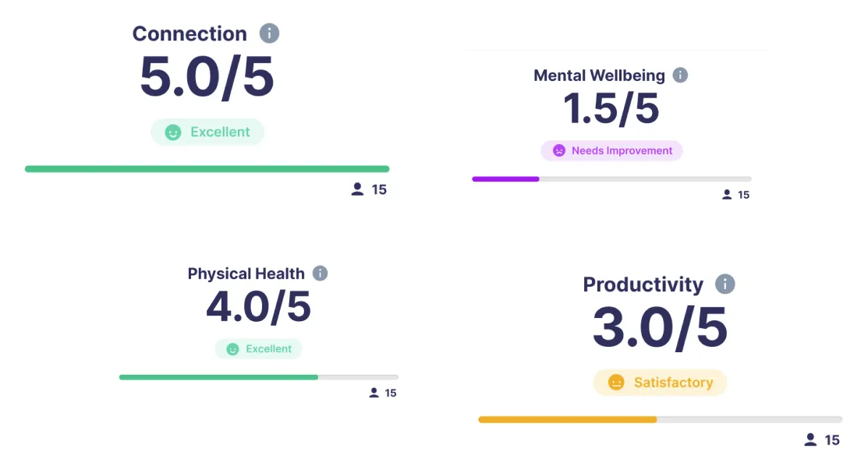Select the Needs Improvement badge
868x459 pixels.
pos(611,150)
